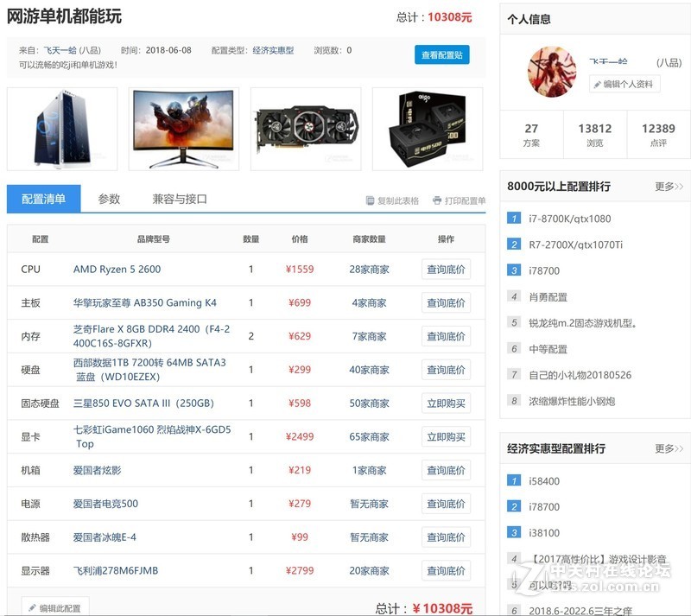
Task: Click 查询底价 for the CPU row
Action: 446,270
